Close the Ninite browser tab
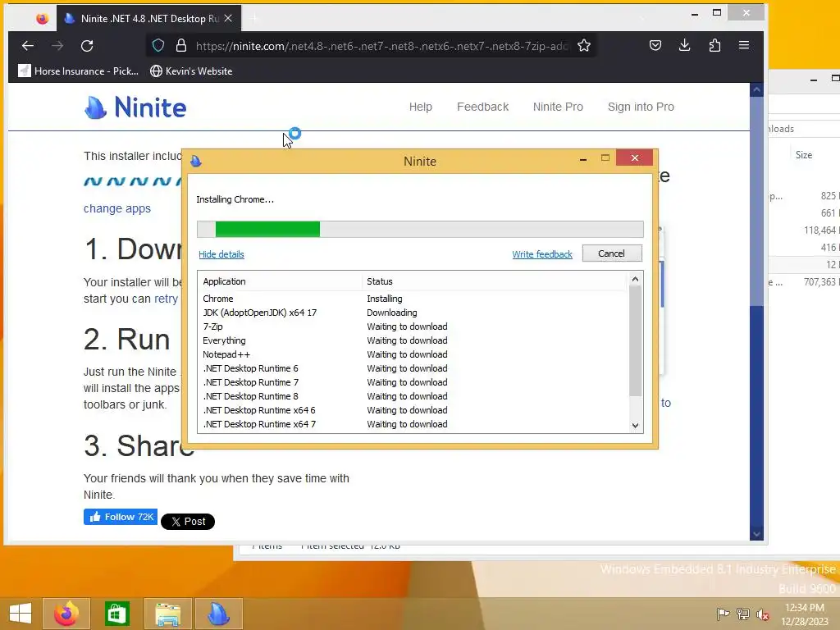This screenshot has height=630, width=840. coord(228,18)
